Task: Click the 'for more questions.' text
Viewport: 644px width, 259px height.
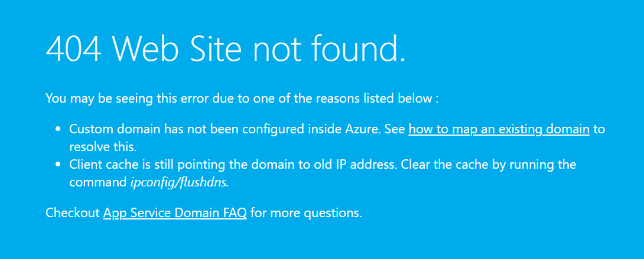Action: click(306, 213)
